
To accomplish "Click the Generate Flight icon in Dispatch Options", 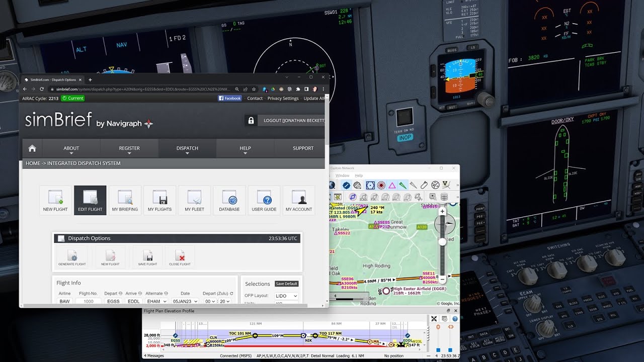I will click(72, 257).
